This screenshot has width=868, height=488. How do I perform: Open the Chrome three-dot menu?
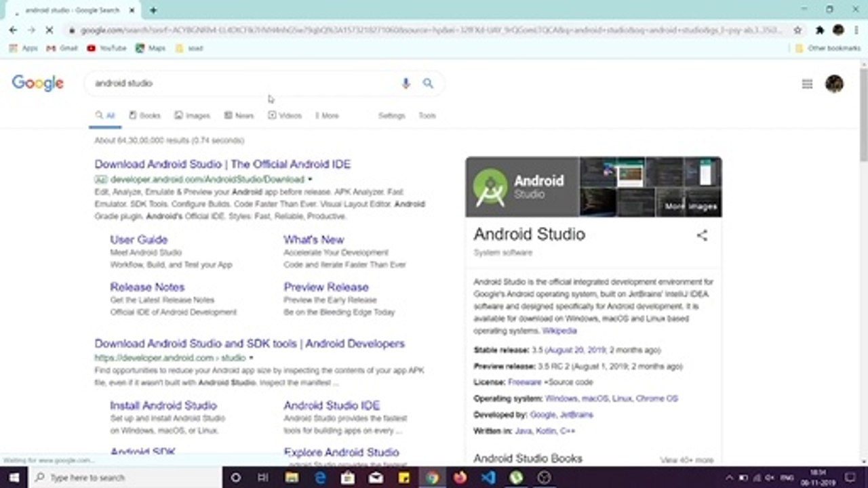[x=857, y=30]
